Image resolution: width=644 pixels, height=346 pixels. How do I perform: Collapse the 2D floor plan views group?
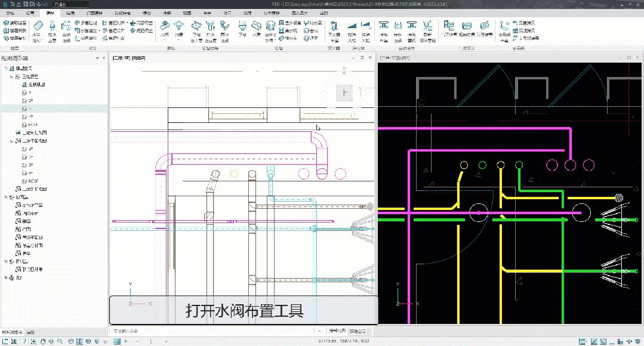[x=11, y=141]
